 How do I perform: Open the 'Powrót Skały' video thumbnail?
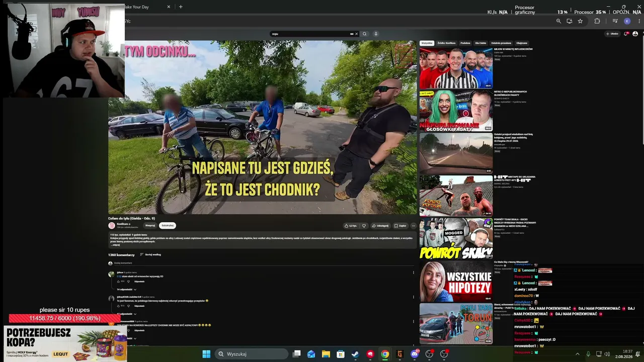[456, 238]
